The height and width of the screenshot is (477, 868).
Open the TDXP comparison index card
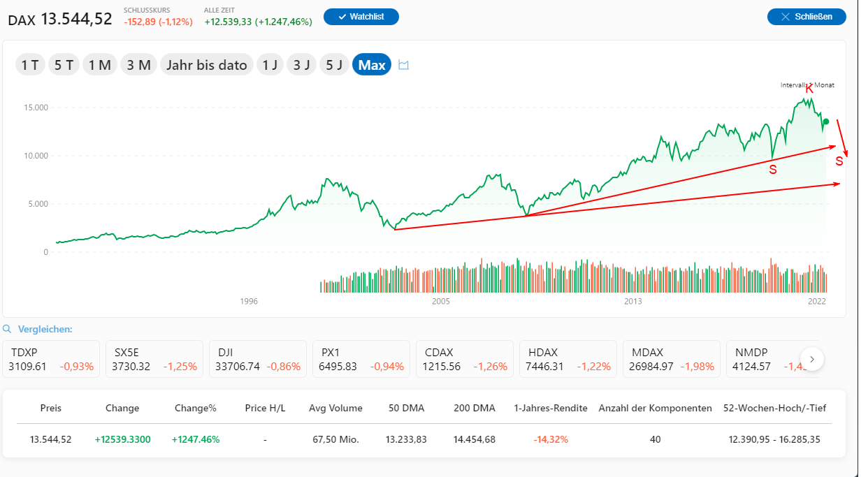[x=51, y=359]
